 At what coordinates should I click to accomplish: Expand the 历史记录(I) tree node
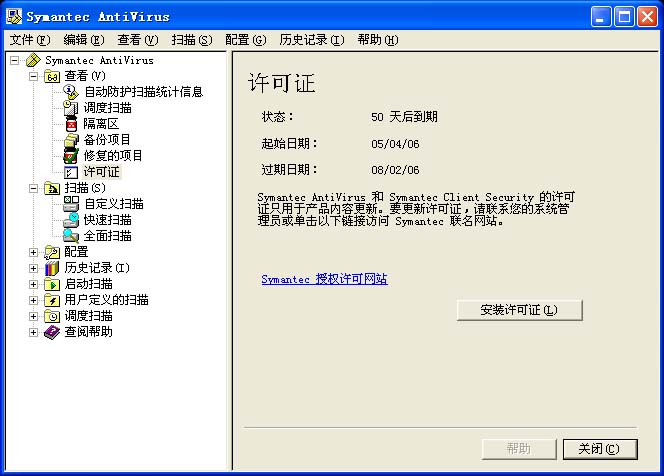(x=33, y=268)
